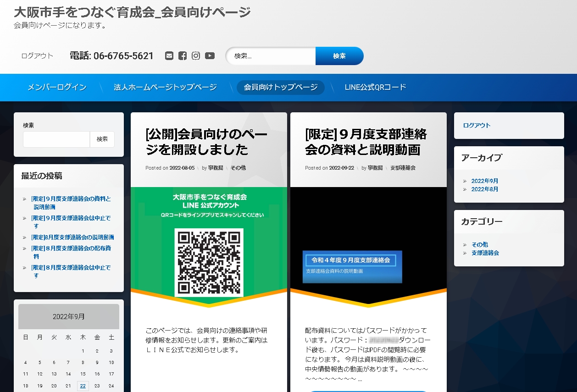
Task: Open LINE公式QRコード menu item
Action: click(376, 87)
